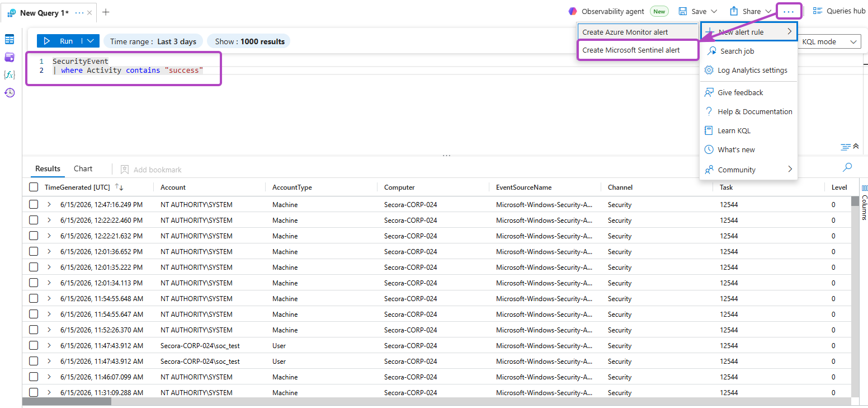Switch to the Chart tab

coord(83,168)
